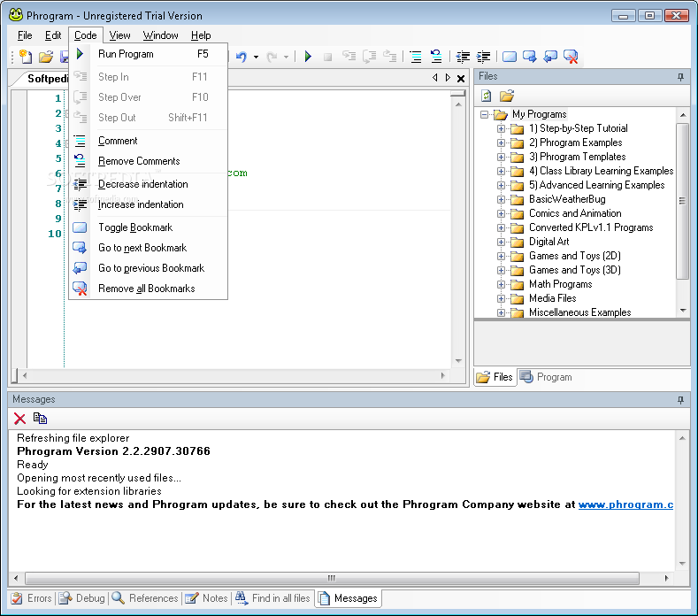Switch to the References tab
Image resolution: width=698 pixels, height=616 pixels.
pyautogui.click(x=145, y=598)
